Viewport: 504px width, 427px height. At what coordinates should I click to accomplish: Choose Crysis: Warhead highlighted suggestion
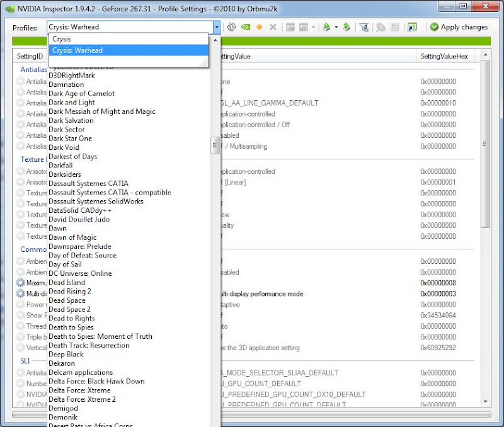[x=129, y=50]
